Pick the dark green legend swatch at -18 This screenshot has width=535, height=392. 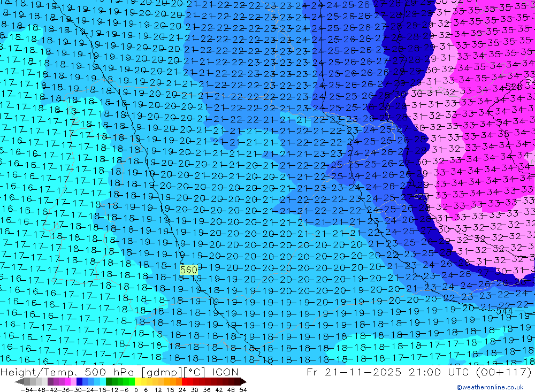coord(109,381)
